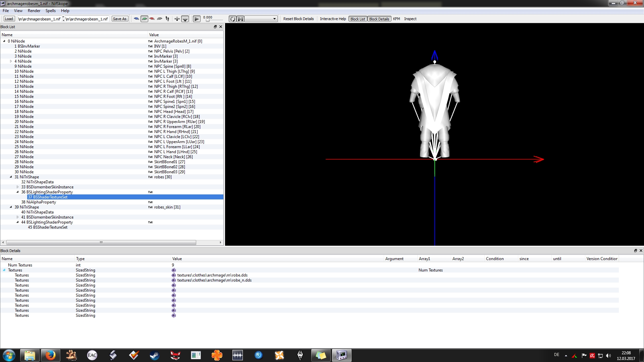Click the loop animation icon
This screenshot has width=644, height=362.
point(232,19)
